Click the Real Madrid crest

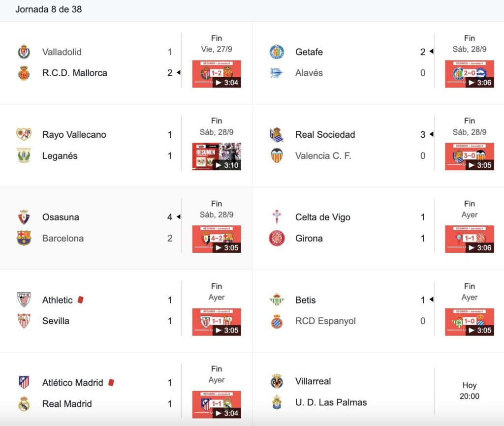point(24,403)
